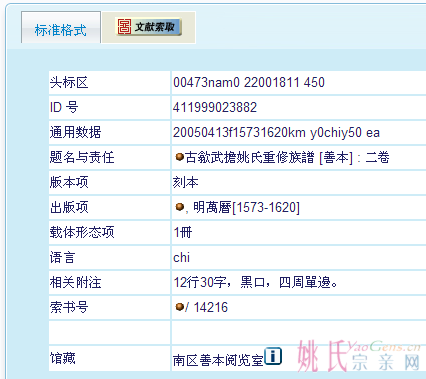The width and height of the screenshot is (426, 379).
Task: Click the 姚氏宗亲网 watermark logo
Action: [359, 356]
